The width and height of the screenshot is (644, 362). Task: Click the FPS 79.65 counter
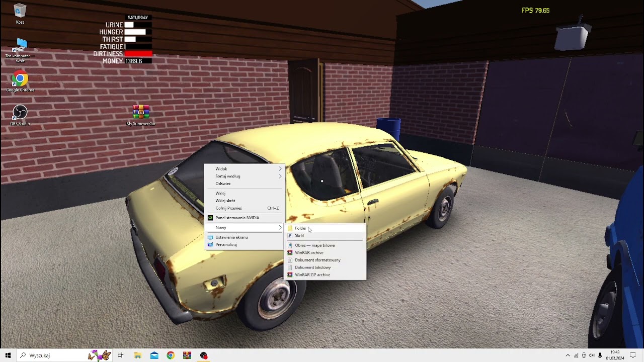pyautogui.click(x=535, y=10)
